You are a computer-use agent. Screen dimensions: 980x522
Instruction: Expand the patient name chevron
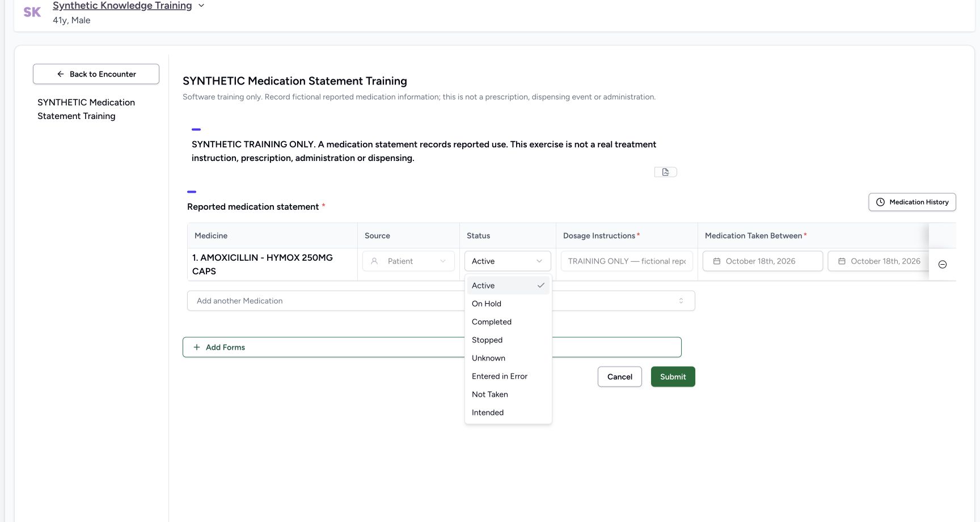201,6
